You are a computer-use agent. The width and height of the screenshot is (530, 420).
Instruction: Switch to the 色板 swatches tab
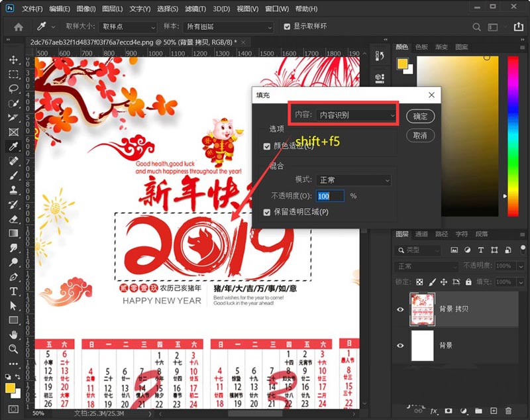422,47
